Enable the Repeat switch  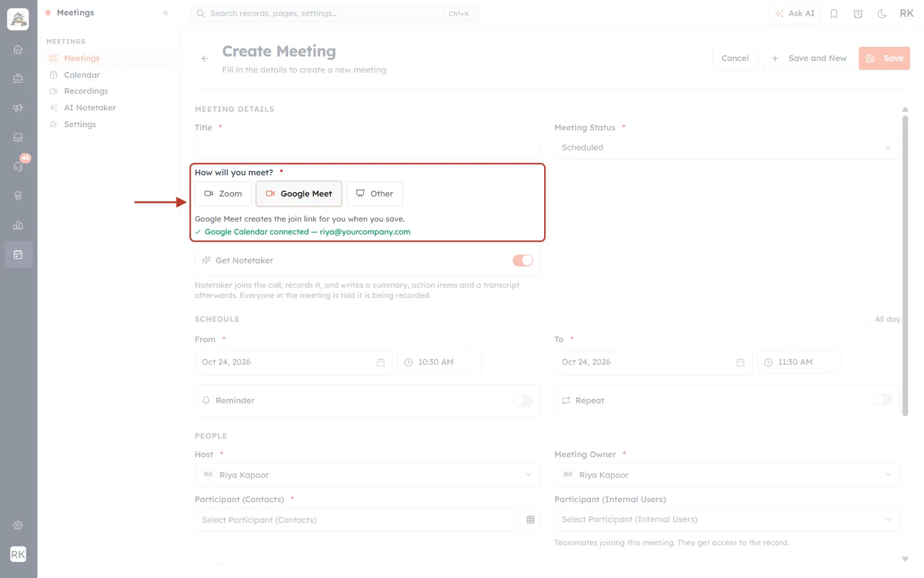click(x=883, y=399)
